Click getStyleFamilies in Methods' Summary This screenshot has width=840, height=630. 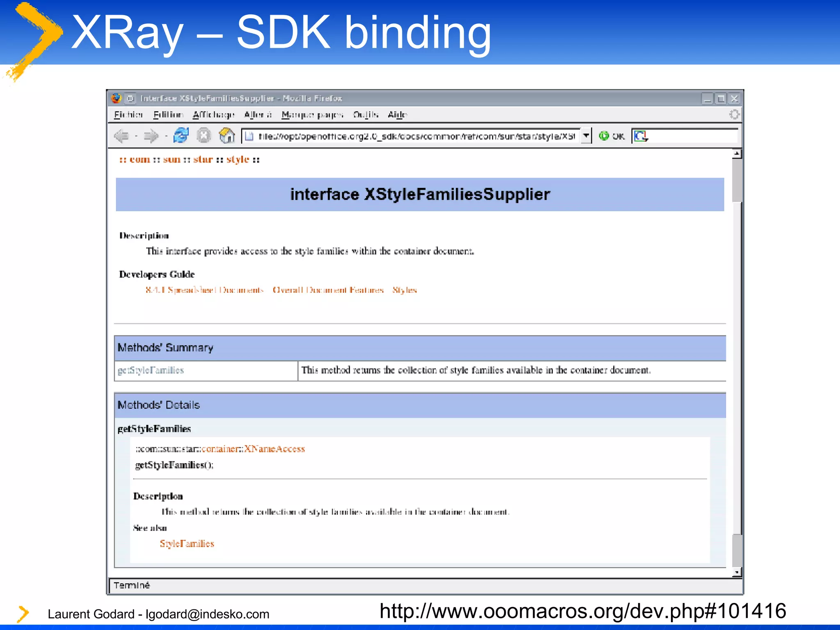tap(151, 370)
